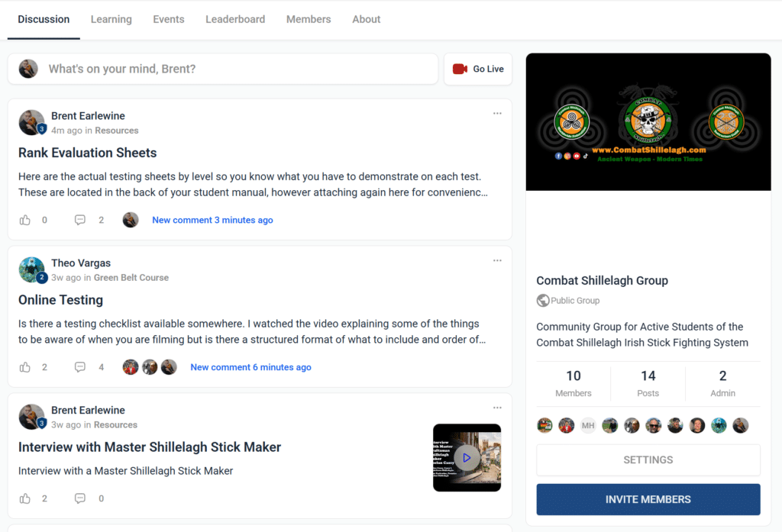Open options menu for Rank Evaluation Sheets post
The image size is (782, 532).
[x=497, y=113]
